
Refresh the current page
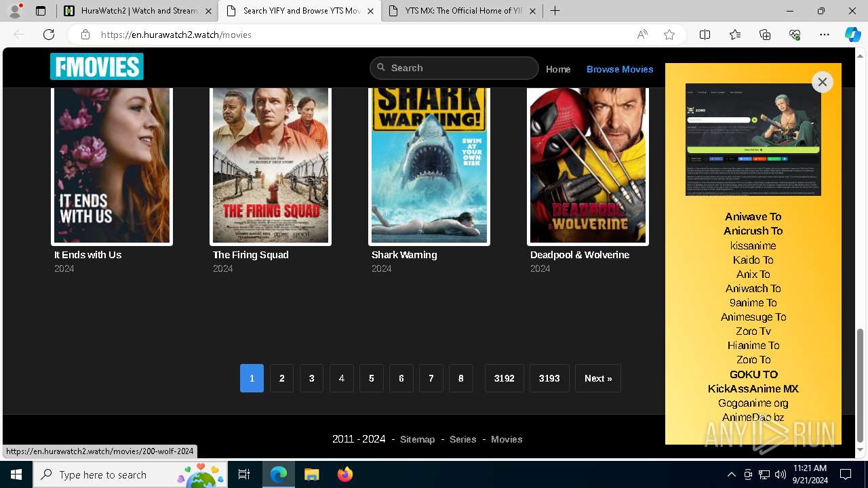pos(49,35)
